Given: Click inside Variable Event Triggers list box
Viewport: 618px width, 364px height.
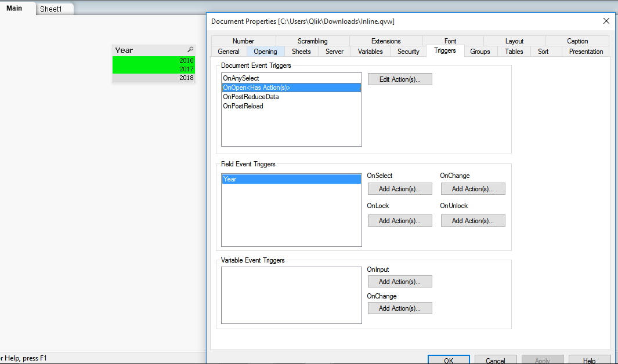Looking at the screenshot, I should tap(291, 295).
